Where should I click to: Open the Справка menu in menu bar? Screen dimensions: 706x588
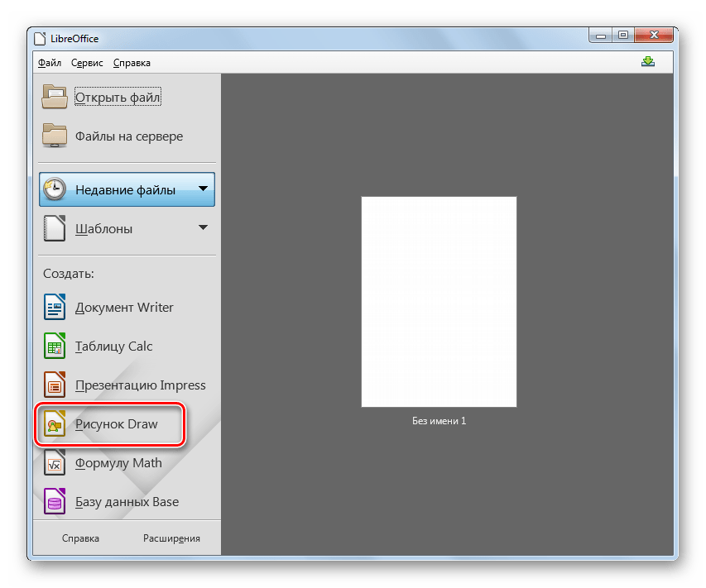point(132,63)
